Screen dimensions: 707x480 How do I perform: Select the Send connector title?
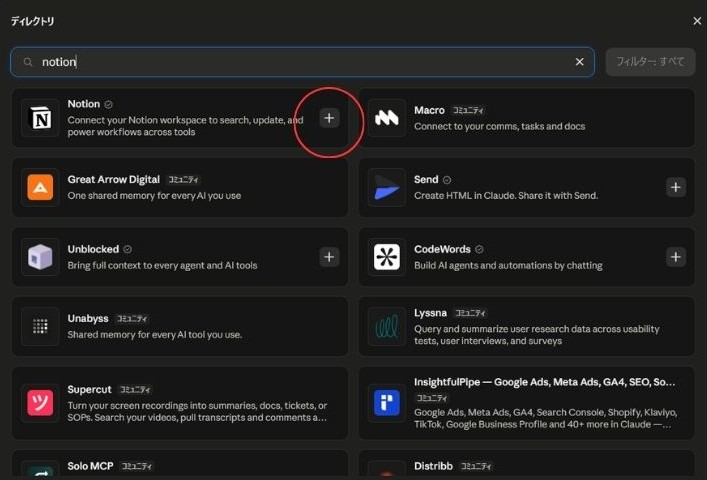point(426,179)
